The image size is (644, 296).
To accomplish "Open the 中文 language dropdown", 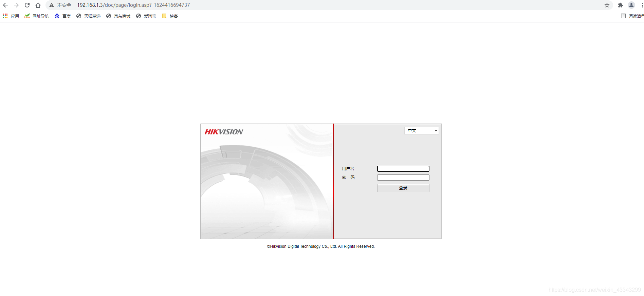I will [x=421, y=131].
